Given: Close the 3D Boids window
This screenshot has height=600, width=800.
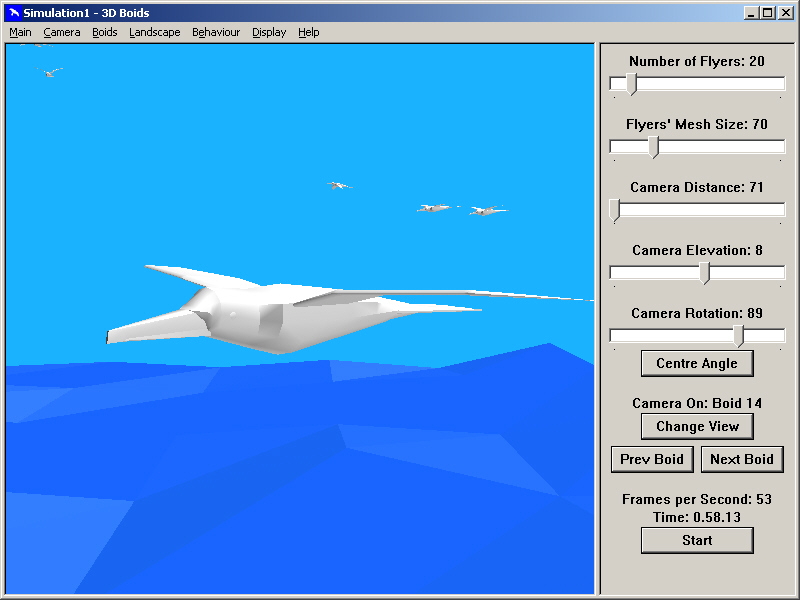Looking at the screenshot, I should point(786,13).
